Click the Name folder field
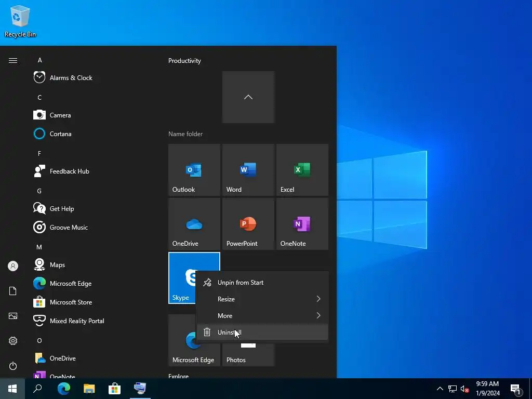This screenshot has height=399, width=532. click(185, 134)
